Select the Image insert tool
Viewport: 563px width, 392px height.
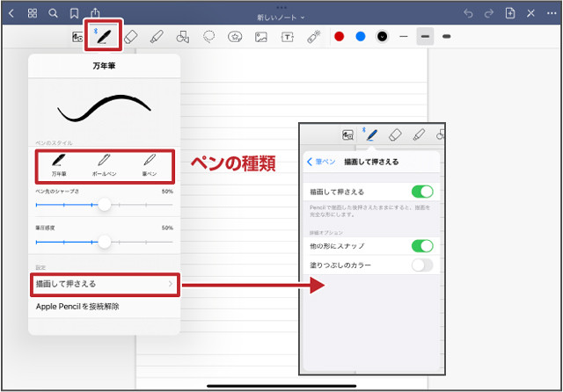tap(261, 37)
